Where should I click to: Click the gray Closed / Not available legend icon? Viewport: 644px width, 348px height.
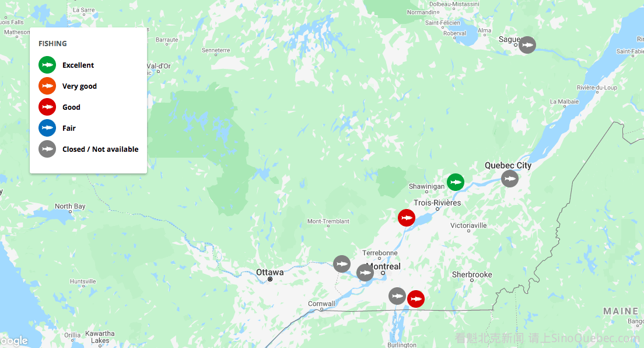click(x=47, y=149)
